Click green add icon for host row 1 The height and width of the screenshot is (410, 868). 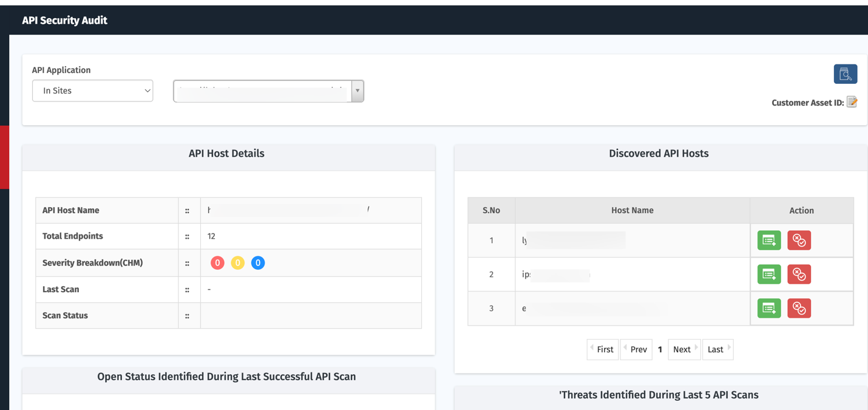point(769,241)
